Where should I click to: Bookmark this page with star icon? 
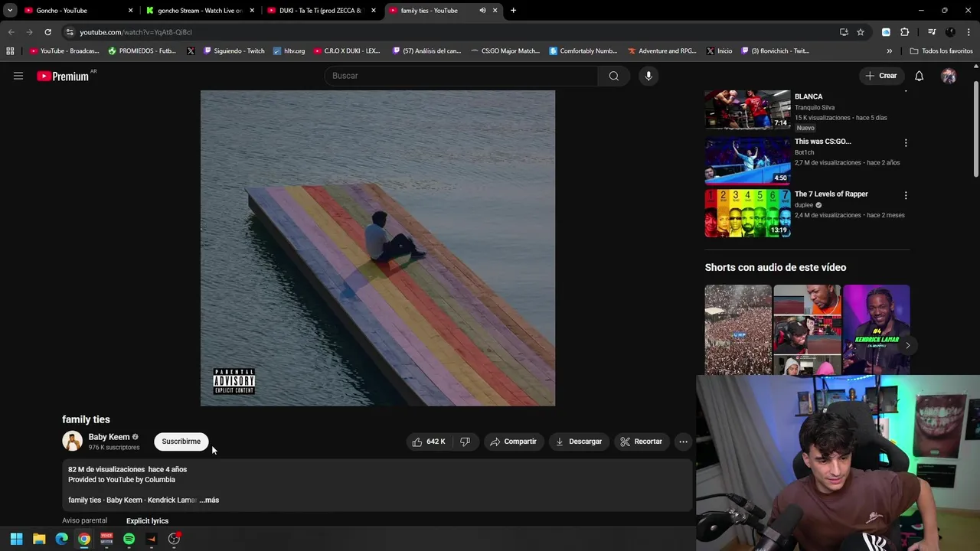click(x=861, y=32)
